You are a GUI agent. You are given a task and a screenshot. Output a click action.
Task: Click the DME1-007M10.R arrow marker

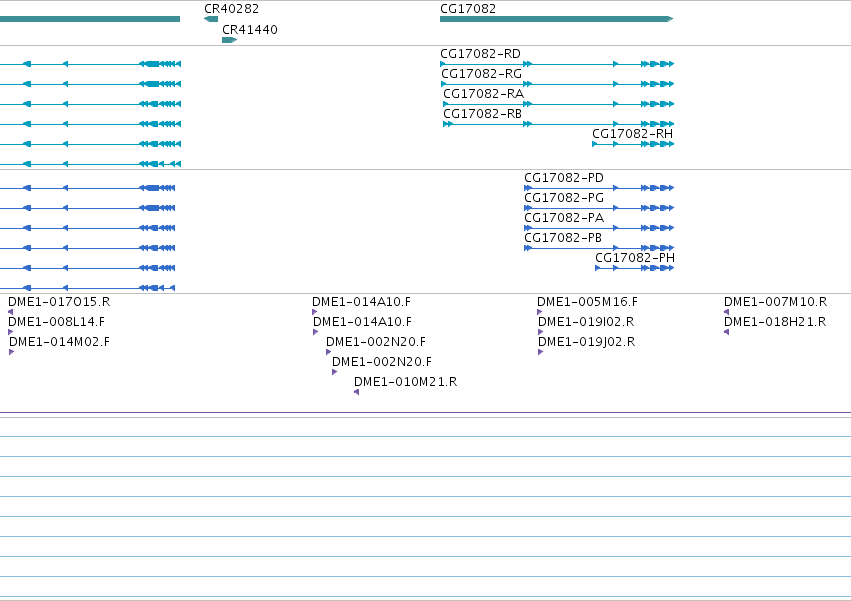click(x=727, y=312)
